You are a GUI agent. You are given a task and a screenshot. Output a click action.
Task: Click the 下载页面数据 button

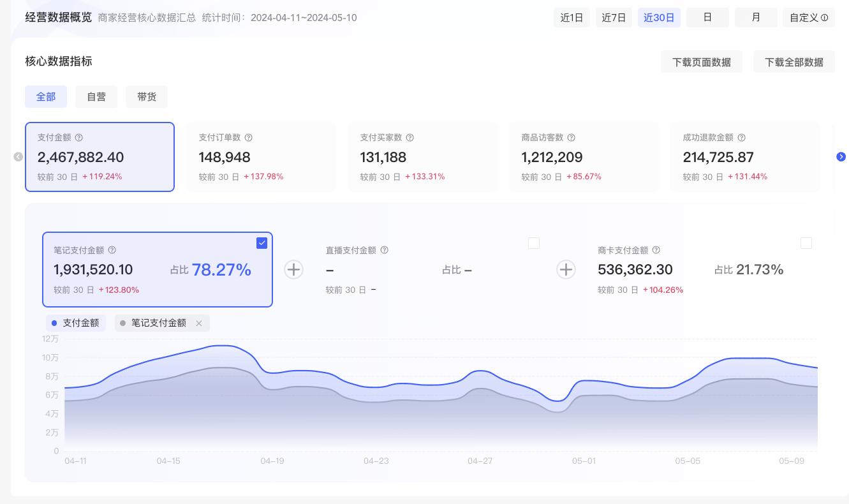tap(702, 61)
